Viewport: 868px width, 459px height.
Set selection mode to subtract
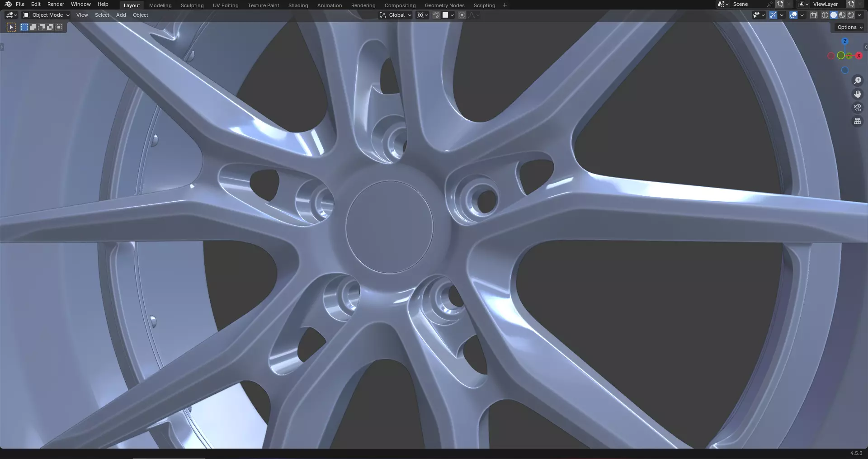[x=42, y=27]
